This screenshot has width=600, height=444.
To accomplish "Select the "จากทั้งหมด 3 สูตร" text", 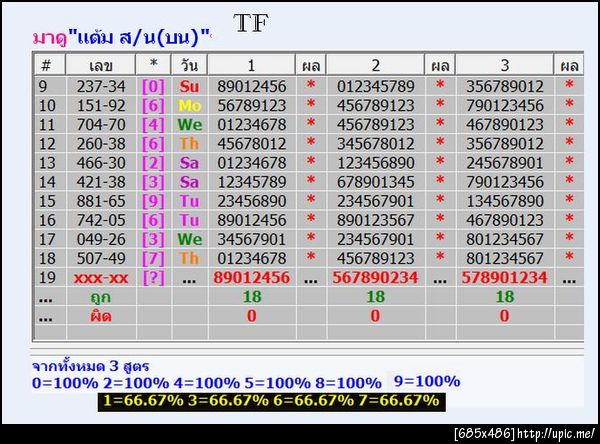I will point(90,366).
